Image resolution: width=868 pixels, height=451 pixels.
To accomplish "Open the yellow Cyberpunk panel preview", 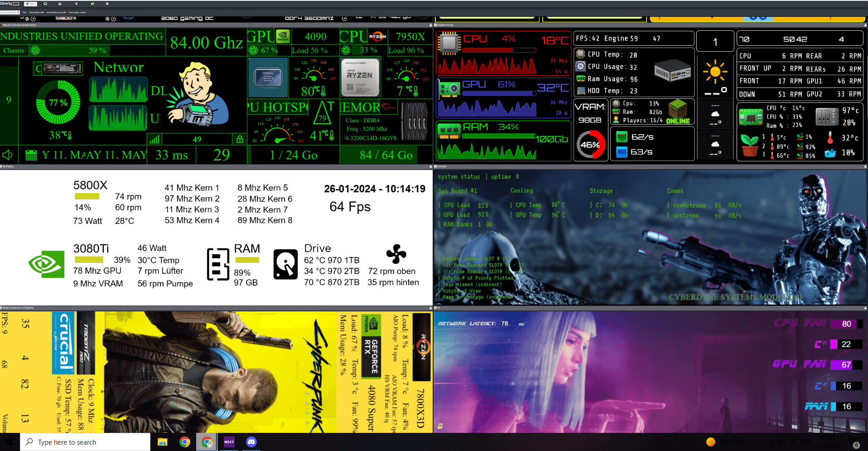I will tap(216, 372).
